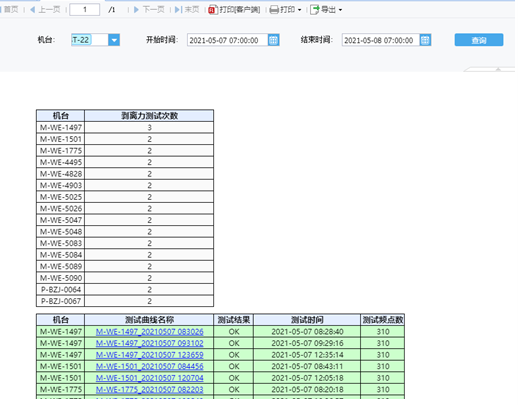
Task: Jump to last page icon
Action: pos(179,10)
